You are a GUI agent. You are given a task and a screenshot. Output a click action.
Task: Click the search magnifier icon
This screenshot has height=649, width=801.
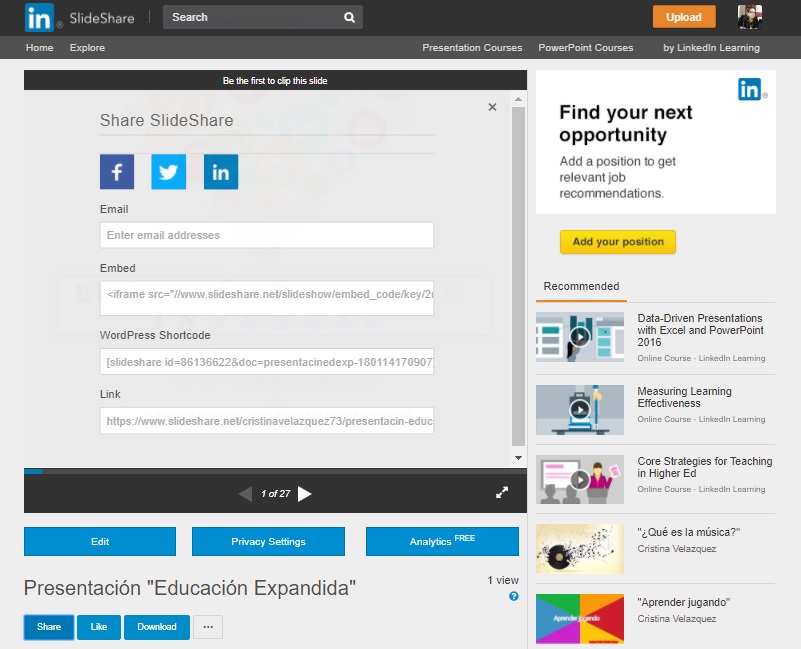(x=349, y=17)
